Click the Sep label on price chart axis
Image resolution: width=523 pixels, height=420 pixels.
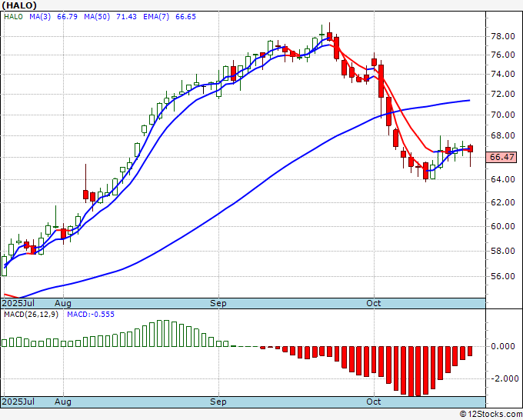[218, 303]
